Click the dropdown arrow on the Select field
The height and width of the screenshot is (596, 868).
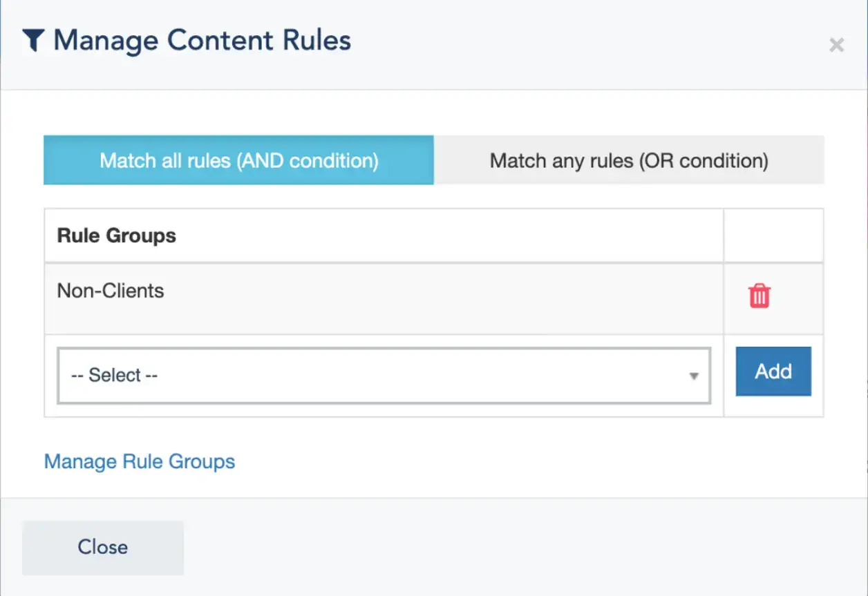[693, 375]
